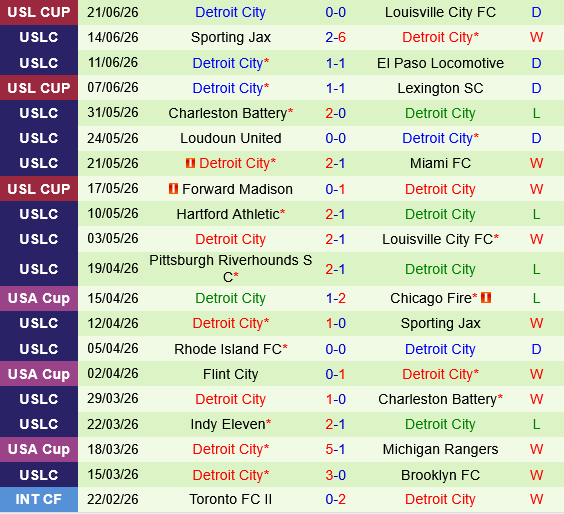Click red card icon beside Detroit City 21/05/26
564x514 pixels.
190,163
